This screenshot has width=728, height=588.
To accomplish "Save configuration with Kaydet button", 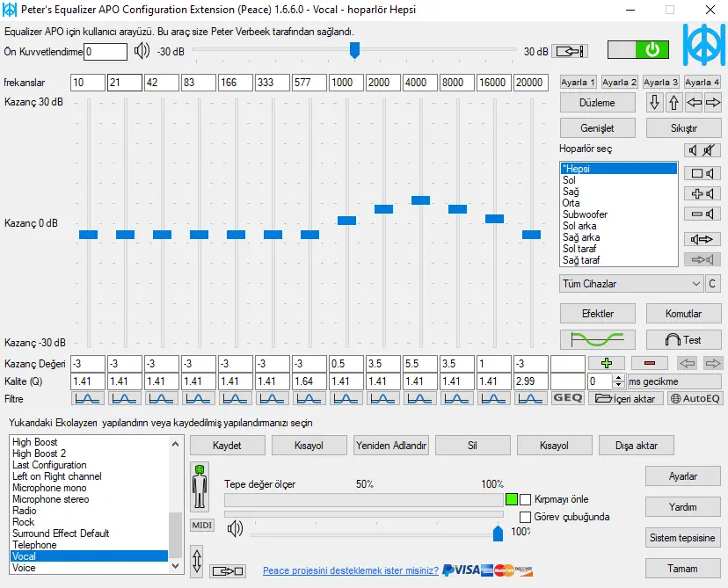I will (x=227, y=446).
